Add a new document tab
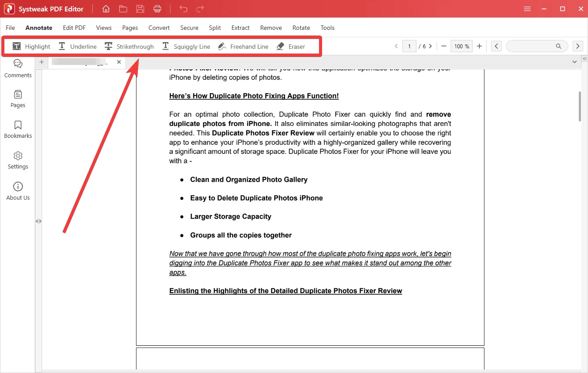 pos(42,62)
